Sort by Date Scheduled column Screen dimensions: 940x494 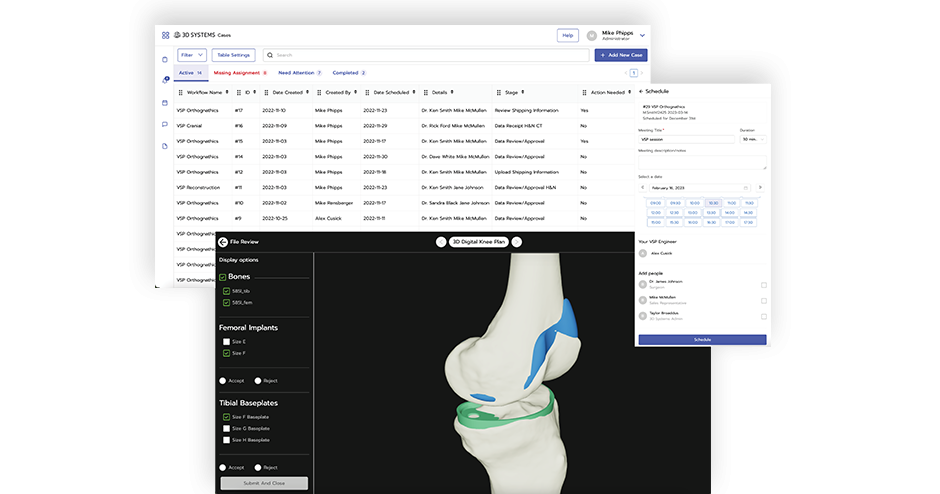[414, 92]
